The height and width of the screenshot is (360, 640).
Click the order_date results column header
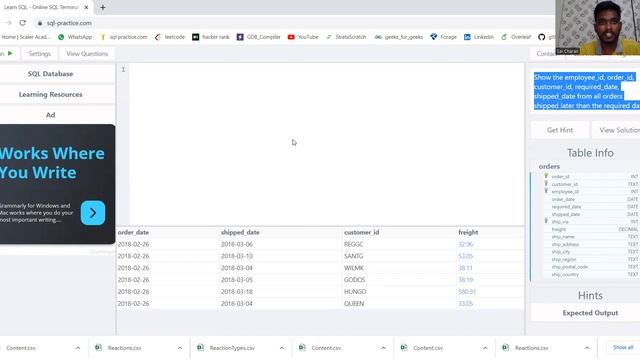(133, 232)
